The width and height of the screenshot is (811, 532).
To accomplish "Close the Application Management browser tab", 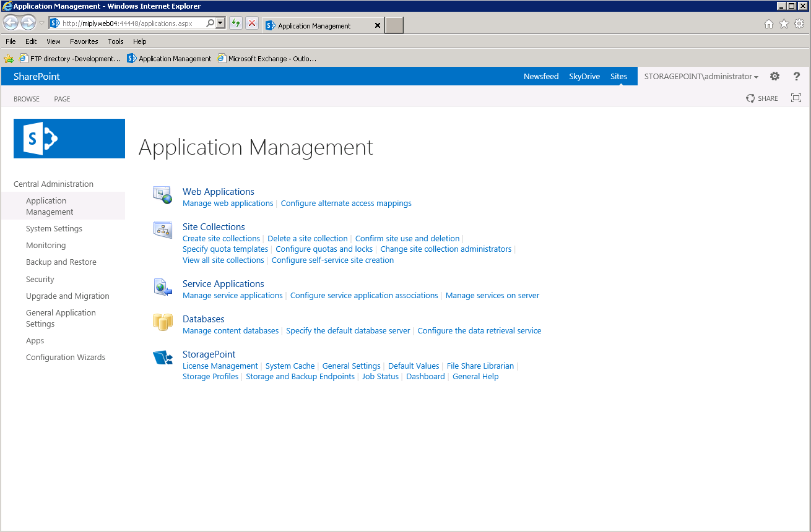I will 378,26.
